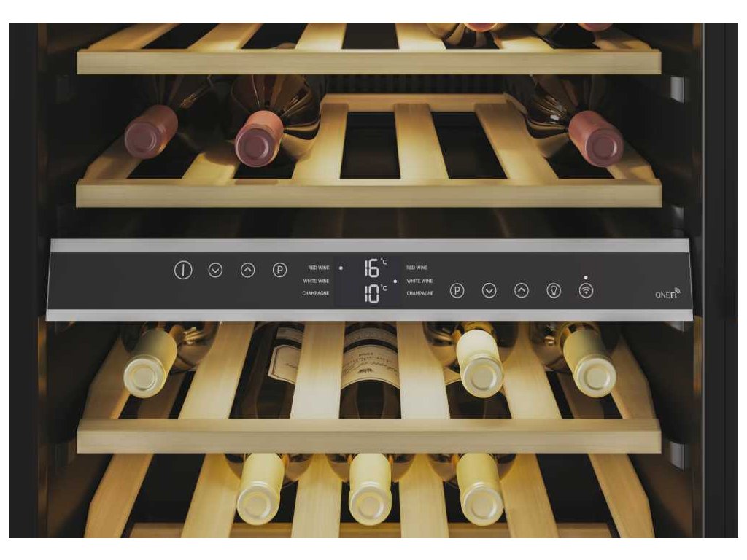Tap left CHAMPAGNE label

316,293
